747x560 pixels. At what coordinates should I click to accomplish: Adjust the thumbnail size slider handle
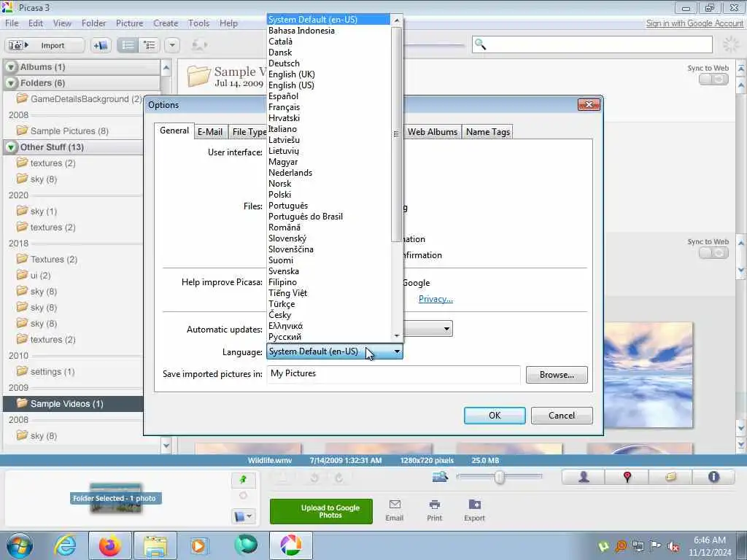[499, 477]
